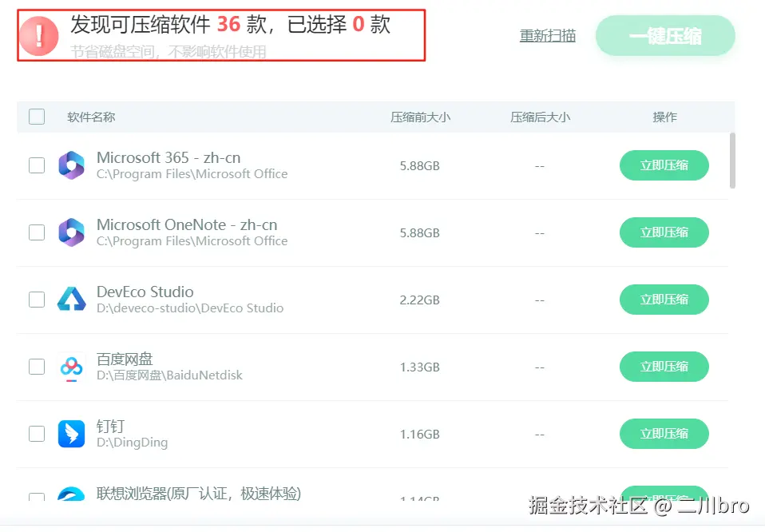Click the red exclamation warning icon
This screenshot has width=765, height=532.
pyautogui.click(x=38, y=36)
